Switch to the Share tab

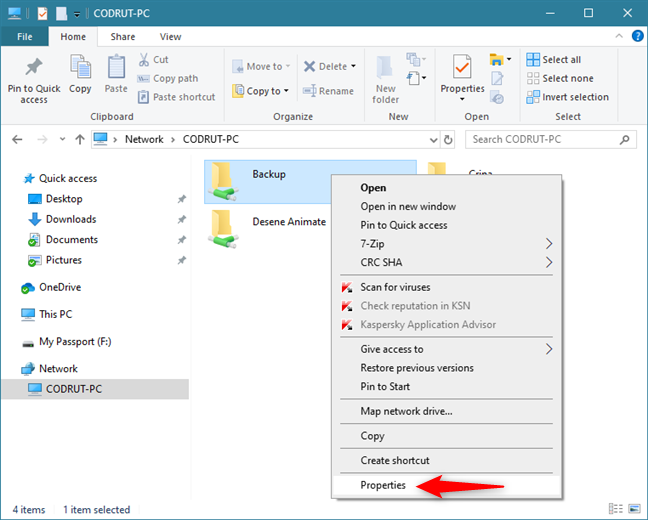coord(123,37)
